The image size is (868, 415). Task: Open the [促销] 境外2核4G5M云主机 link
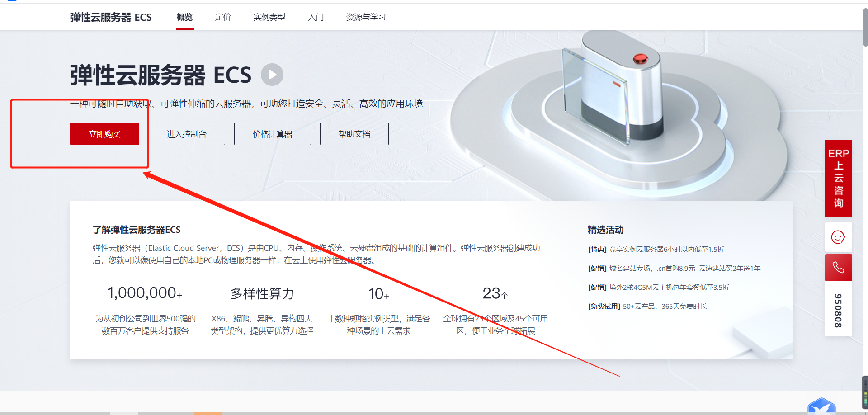659,288
